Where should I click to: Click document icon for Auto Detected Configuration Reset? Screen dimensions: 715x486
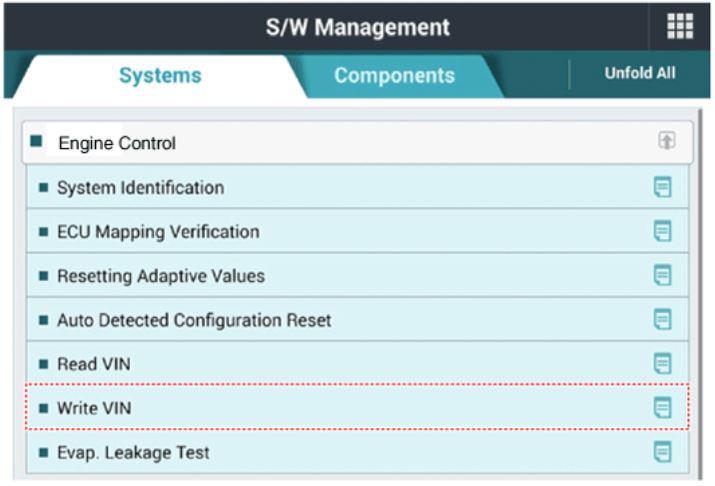(662, 320)
